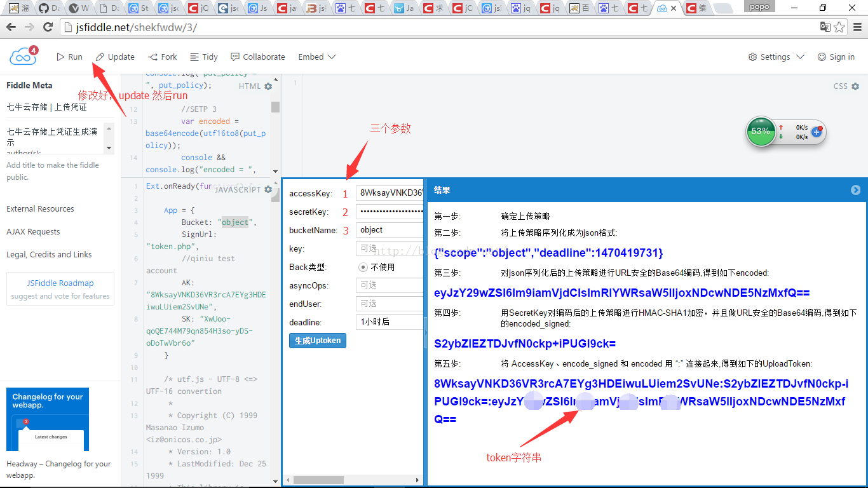Image resolution: width=868 pixels, height=488 pixels.
Task: Close the active jsfiddle tab
Action: (674, 8)
